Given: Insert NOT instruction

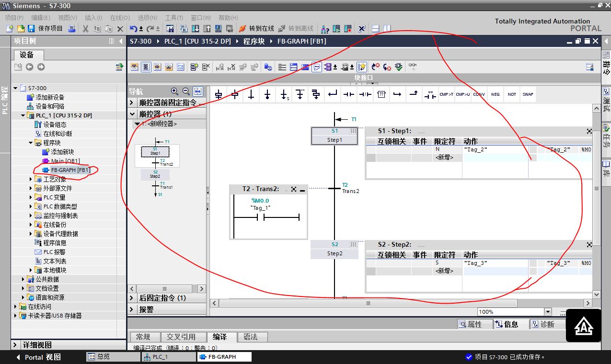Looking at the screenshot, I should (512, 94).
